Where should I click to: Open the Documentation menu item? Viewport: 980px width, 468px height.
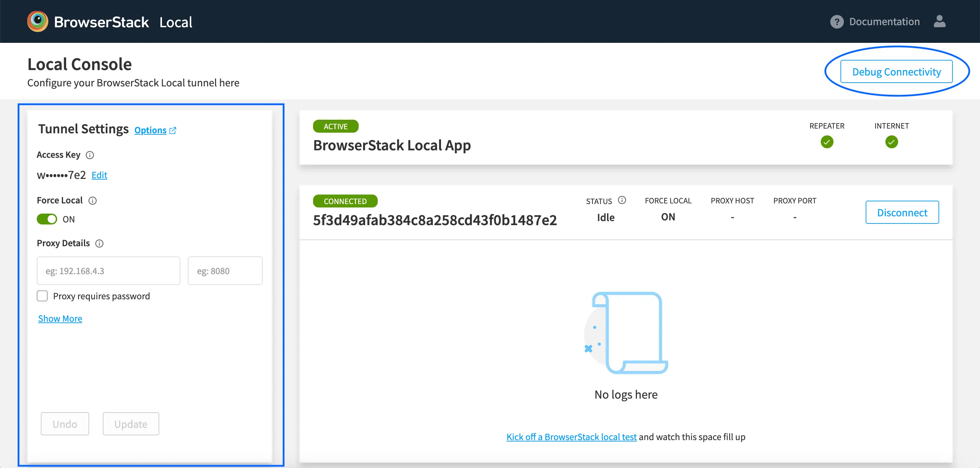pos(884,22)
